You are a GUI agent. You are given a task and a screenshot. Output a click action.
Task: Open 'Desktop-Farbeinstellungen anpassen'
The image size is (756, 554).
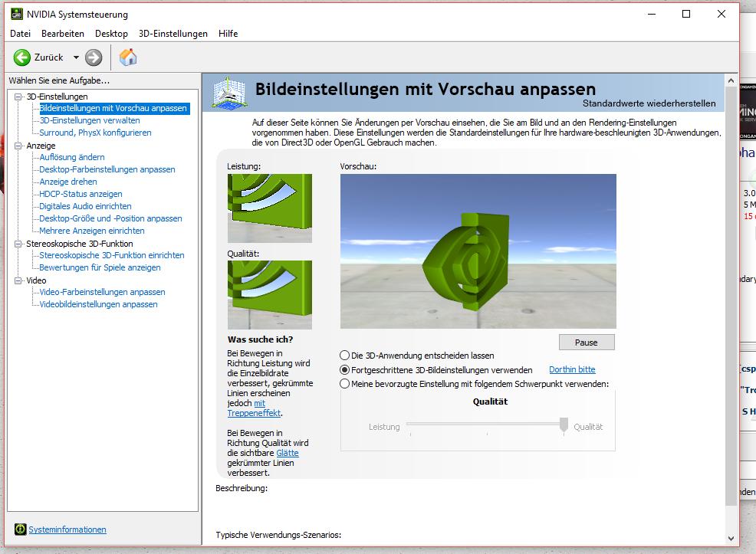107,169
